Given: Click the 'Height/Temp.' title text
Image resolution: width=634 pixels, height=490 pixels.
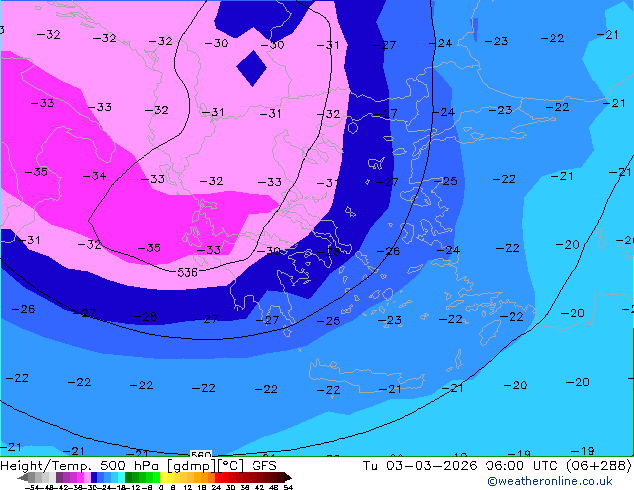Looking at the screenshot, I should [x=46, y=466].
